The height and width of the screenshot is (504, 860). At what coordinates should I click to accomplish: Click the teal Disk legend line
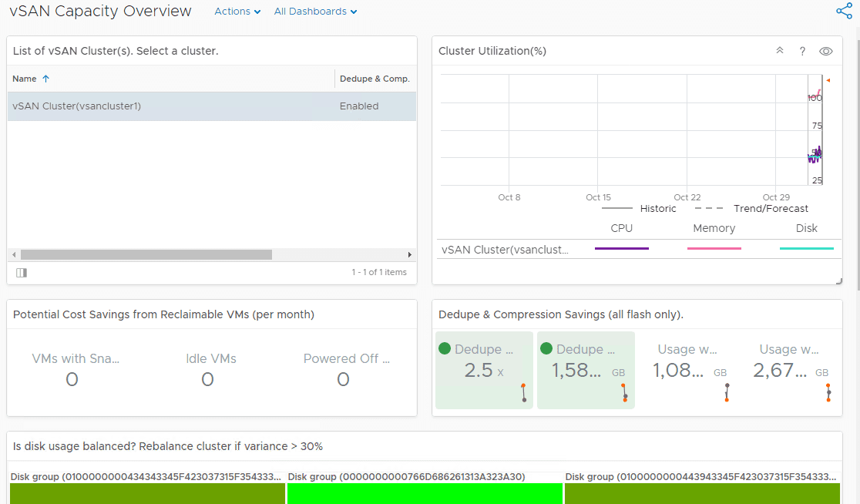coord(806,249)
